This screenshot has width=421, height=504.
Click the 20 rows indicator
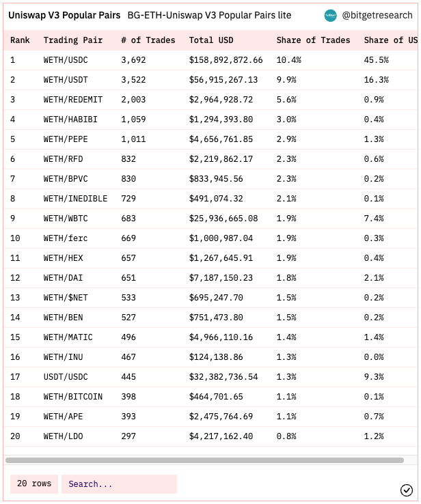pyautogui.click(x=34, y=484)
